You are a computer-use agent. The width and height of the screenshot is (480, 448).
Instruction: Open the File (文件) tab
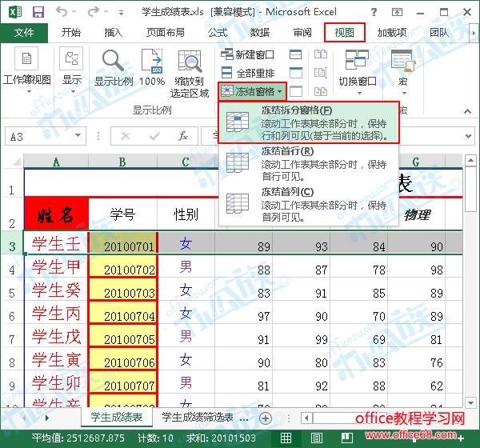[24, 33]
